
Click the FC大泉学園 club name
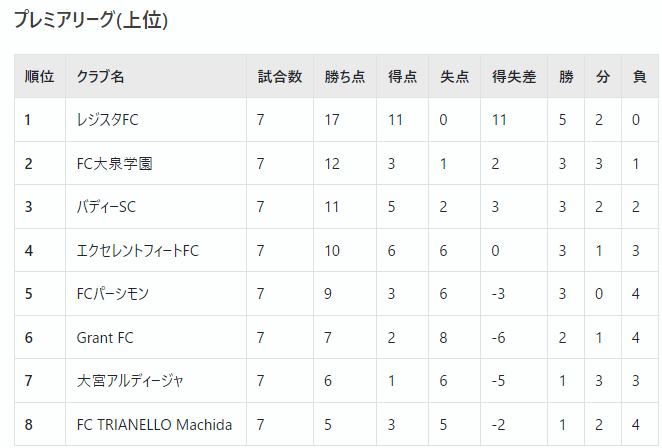click(114, 163)
